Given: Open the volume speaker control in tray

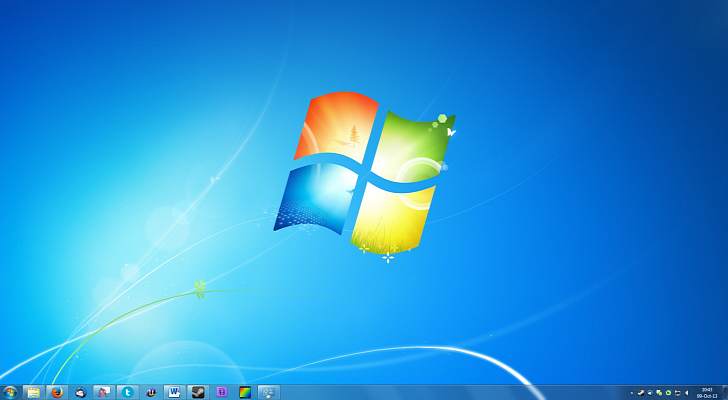Looking at the screenshot, I should point(687,393).
